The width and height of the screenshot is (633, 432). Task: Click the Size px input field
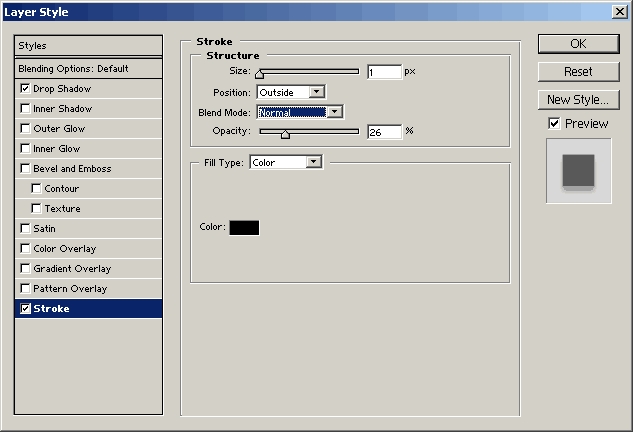(x=384, y=72)
